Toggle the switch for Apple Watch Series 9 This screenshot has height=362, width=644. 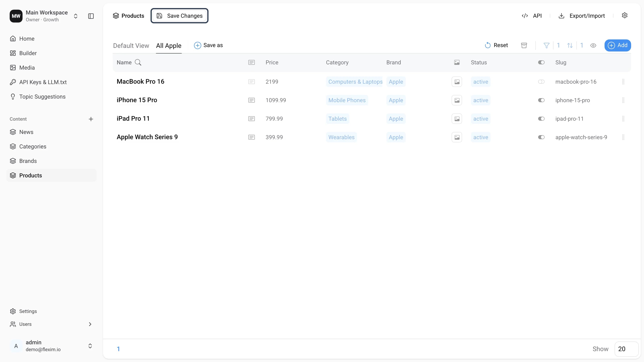tap(541, 137)
